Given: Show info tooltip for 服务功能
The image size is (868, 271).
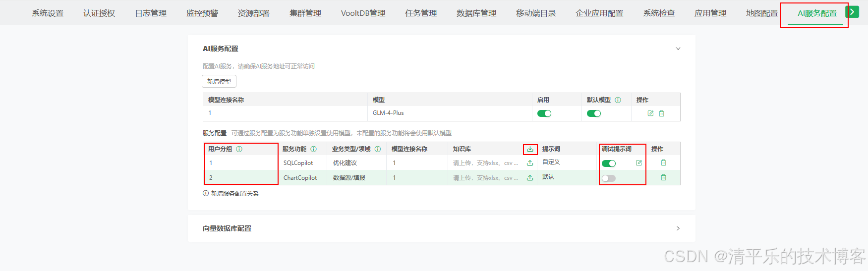Looking at the screenshot, I should pyautogui.click(x=313, y=149).
